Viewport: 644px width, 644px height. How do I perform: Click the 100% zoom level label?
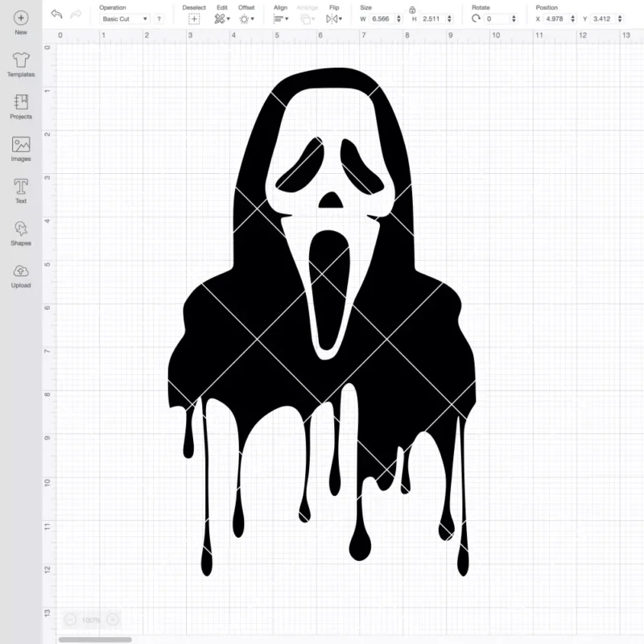[91, 620]
